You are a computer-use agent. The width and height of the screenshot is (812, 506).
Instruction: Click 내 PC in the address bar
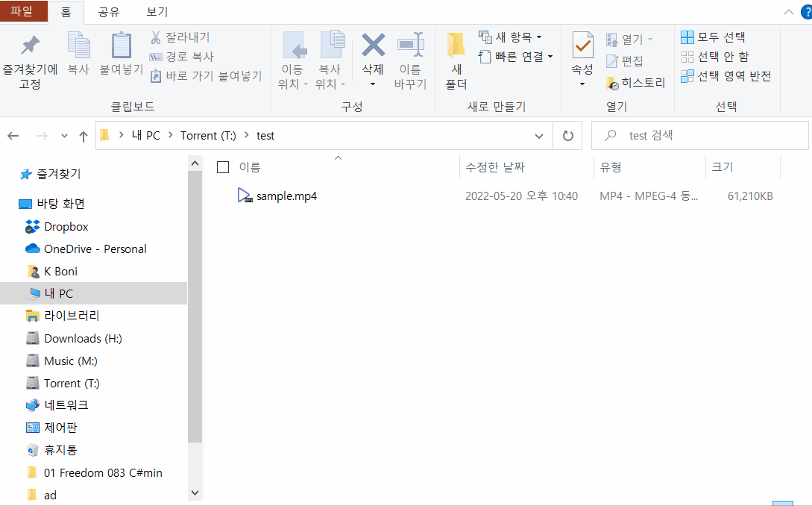[146, 136]
